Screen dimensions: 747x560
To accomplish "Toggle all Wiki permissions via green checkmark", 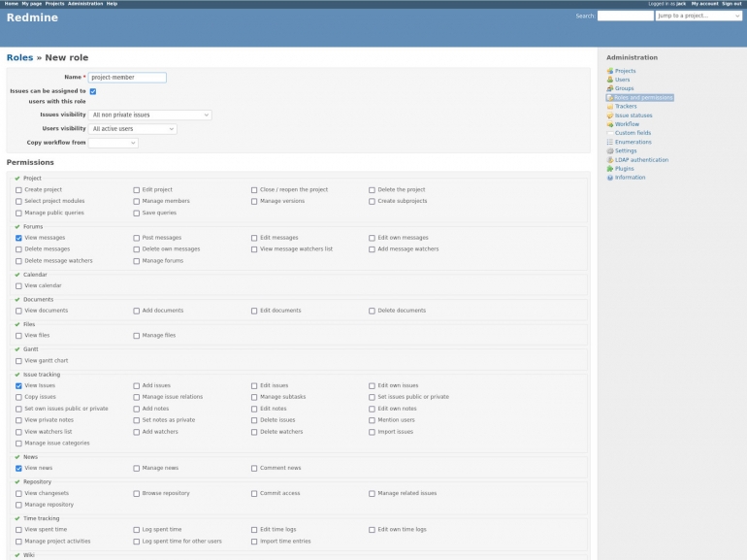I will [17, 555].
